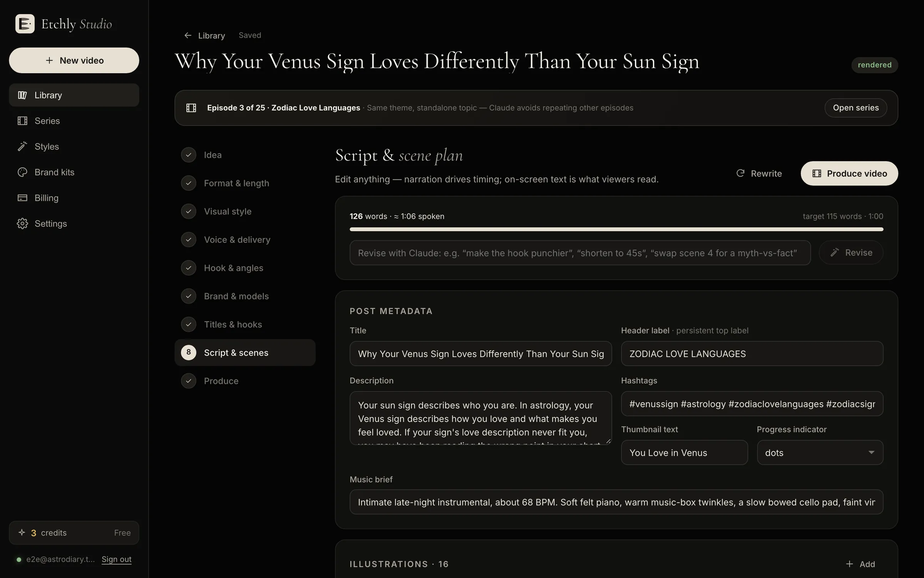924x578 pixels.
Task: Click the Rewrite refresh icon
Action: (x=740, y=173)
